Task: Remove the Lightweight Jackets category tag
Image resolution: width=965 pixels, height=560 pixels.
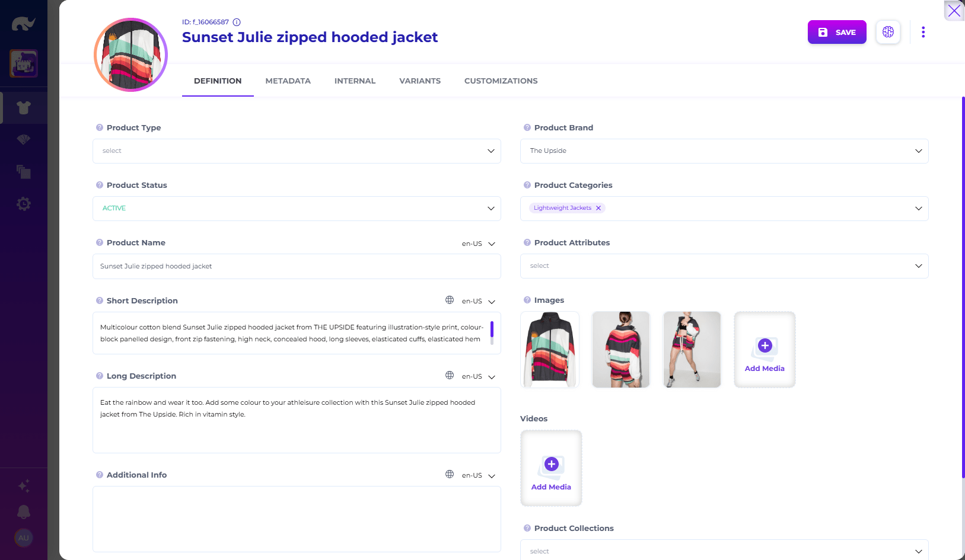Action: [x=598, y=208]
